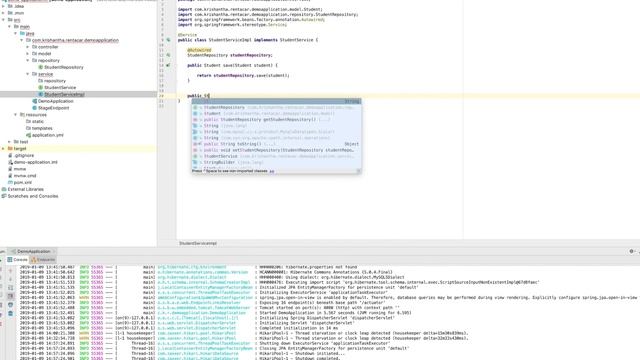Viewport: 640px width, 360px height.
Task: Click the External Libraries icon
Action: [x=4, y=189]
